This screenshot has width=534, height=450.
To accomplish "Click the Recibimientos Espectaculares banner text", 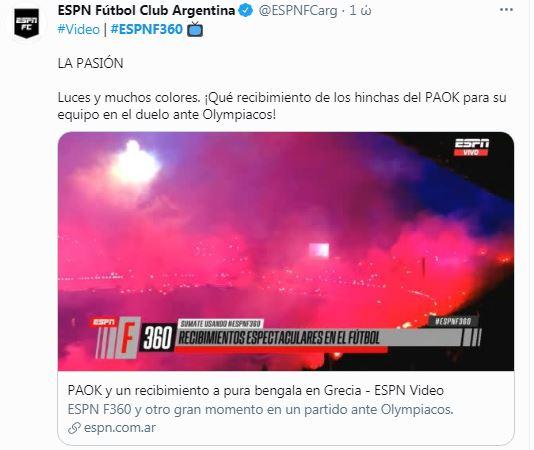I will pos(279,338).
